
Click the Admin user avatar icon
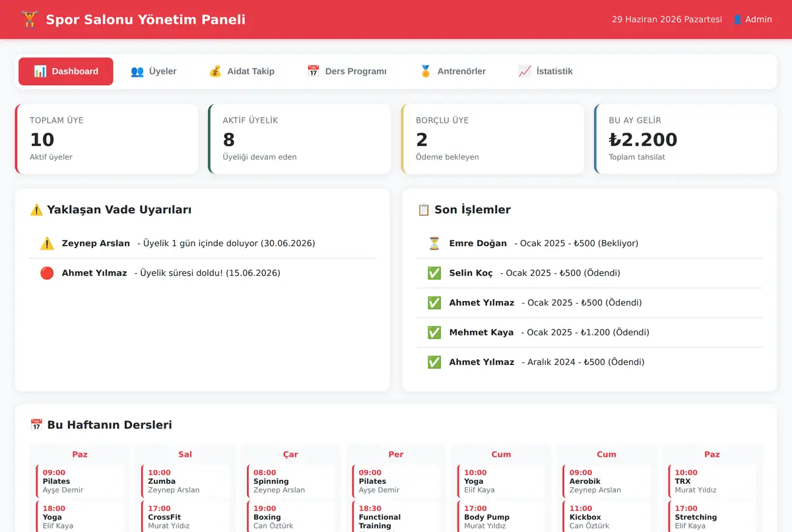coord(737,20)
